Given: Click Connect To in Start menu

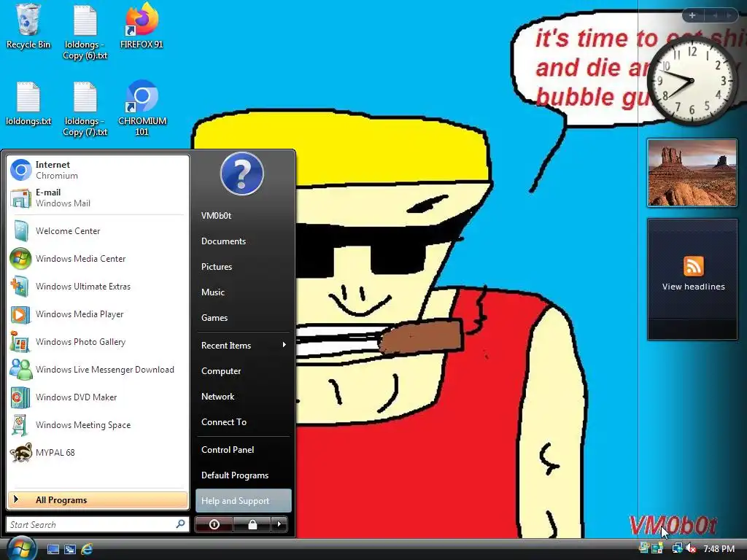Looking at the screenshot, I should pos(243,422).
